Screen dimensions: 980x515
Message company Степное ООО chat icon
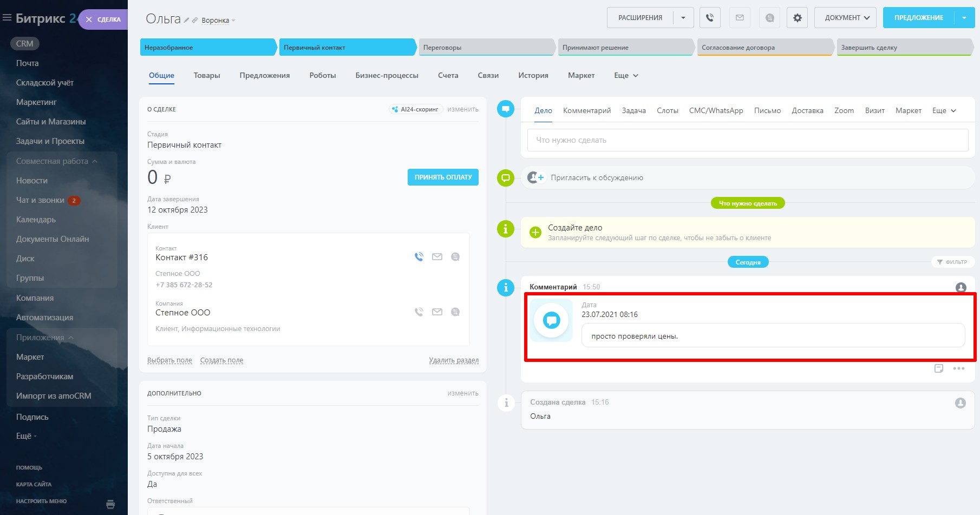pos(455,312)
